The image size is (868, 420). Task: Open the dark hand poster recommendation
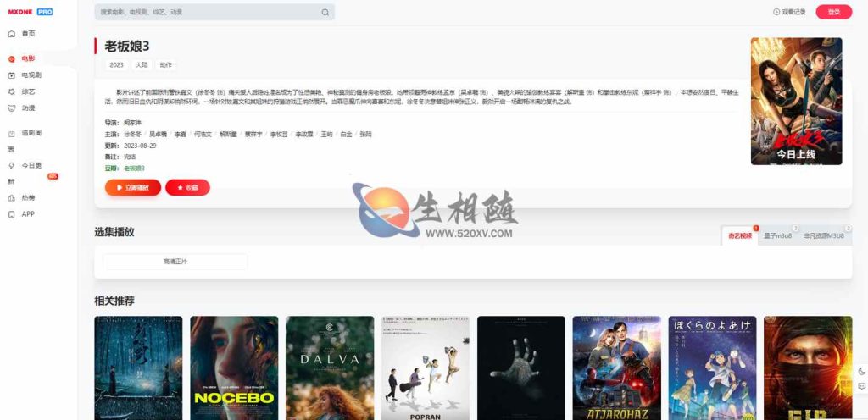521,368
